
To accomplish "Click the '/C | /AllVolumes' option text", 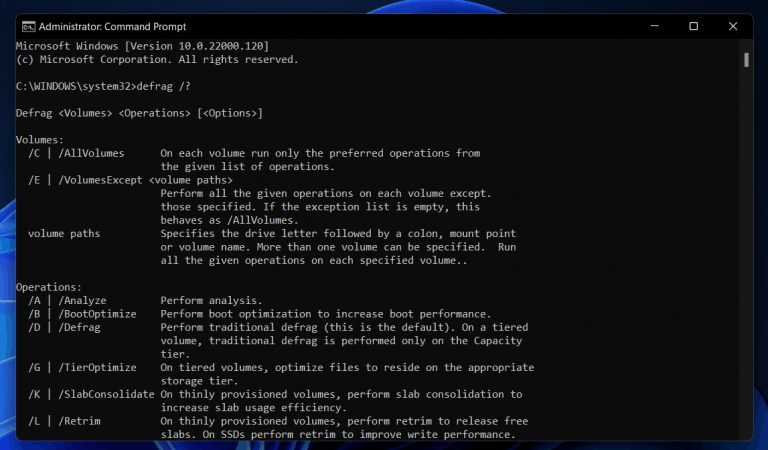I will pyautogui.click(x=76, y=153).
